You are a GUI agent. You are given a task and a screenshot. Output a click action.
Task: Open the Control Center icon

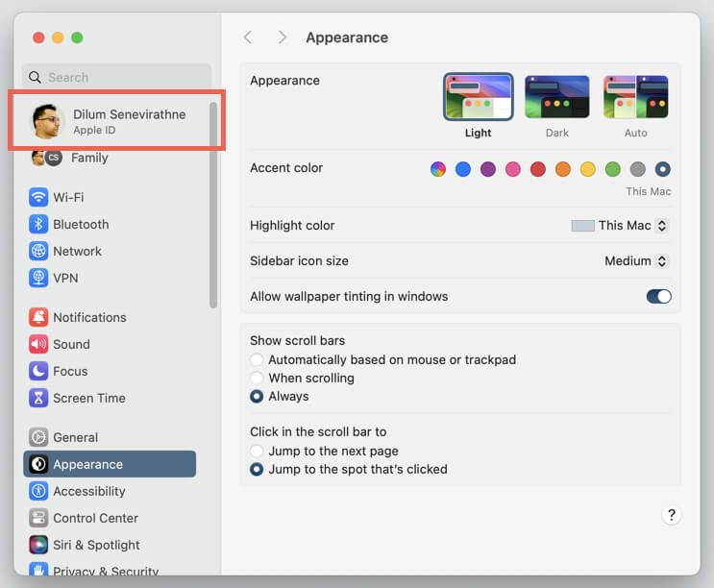click(38, 518)
